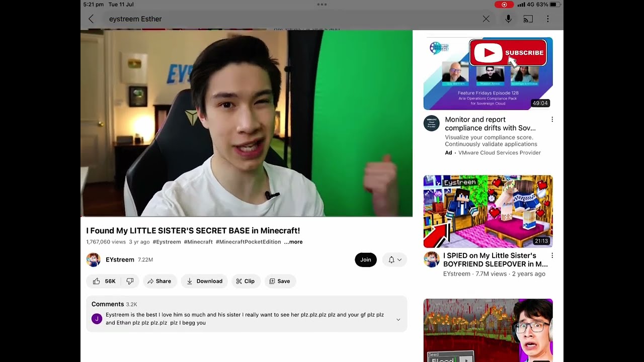Open the top bar three-dot menu
The image size is (644, 362).
click(548, 19)
